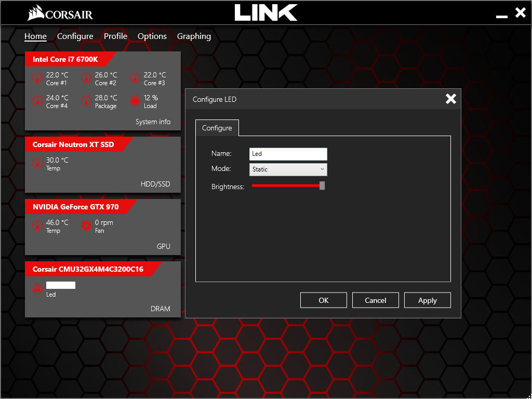The height and width of the screenshot is (399, 532).
Task: Click the CPU Load chip icon
Action: pos(135,101)
